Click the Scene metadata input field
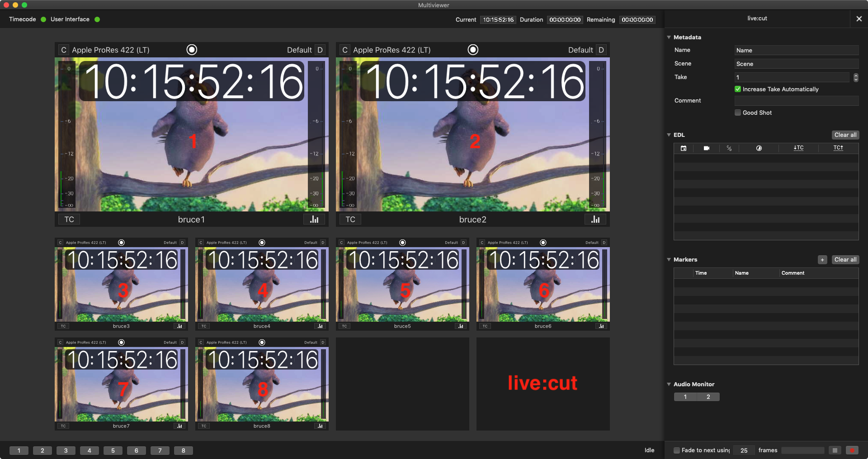This screenshot has width=868, height=459. pos(797,64)
